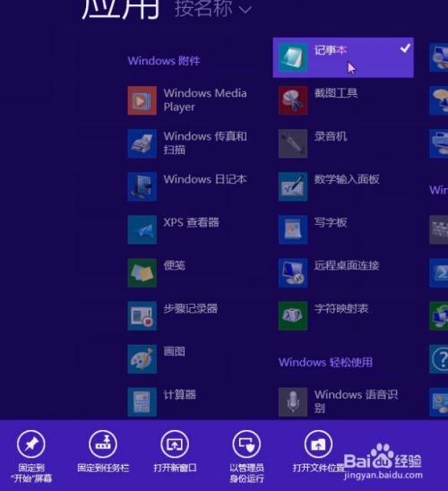448x491 pixels.
Task: Click the 打开新窗口 label text
Action: tap(175, 468)
